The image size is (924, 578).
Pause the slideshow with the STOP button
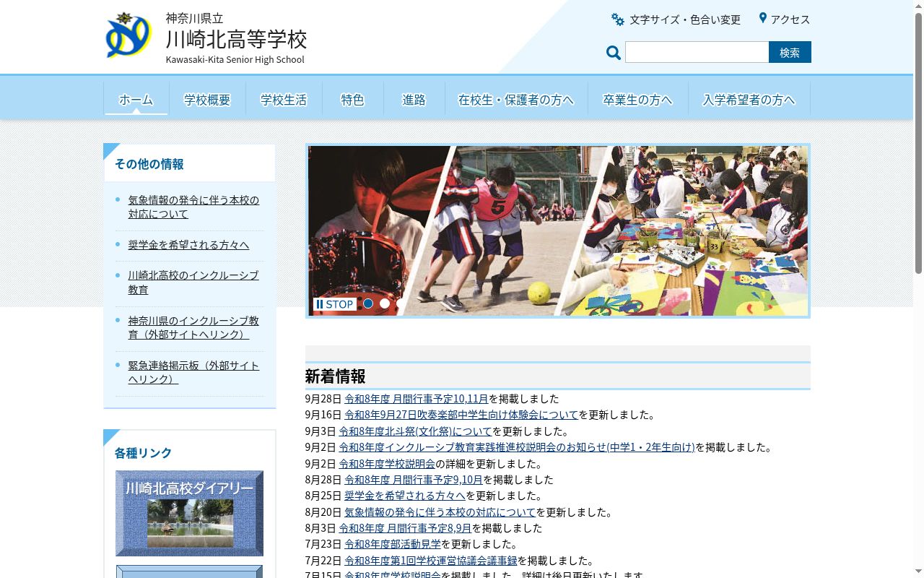(335, 304)
